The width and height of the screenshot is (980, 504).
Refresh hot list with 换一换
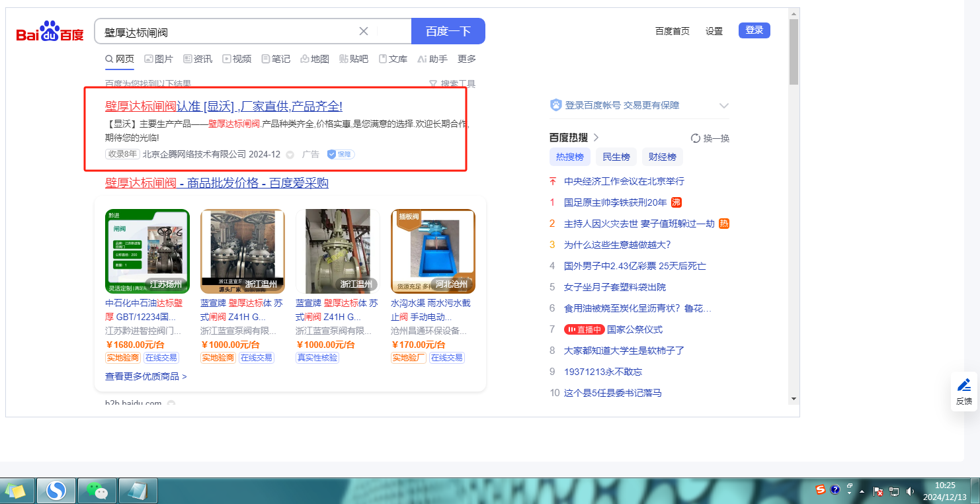(710, 138)
